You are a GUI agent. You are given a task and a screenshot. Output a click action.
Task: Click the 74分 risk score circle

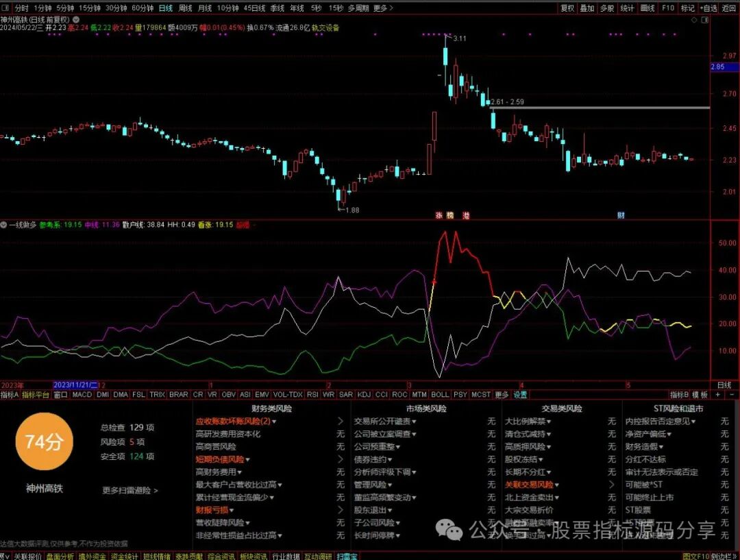tap(45, 441)
